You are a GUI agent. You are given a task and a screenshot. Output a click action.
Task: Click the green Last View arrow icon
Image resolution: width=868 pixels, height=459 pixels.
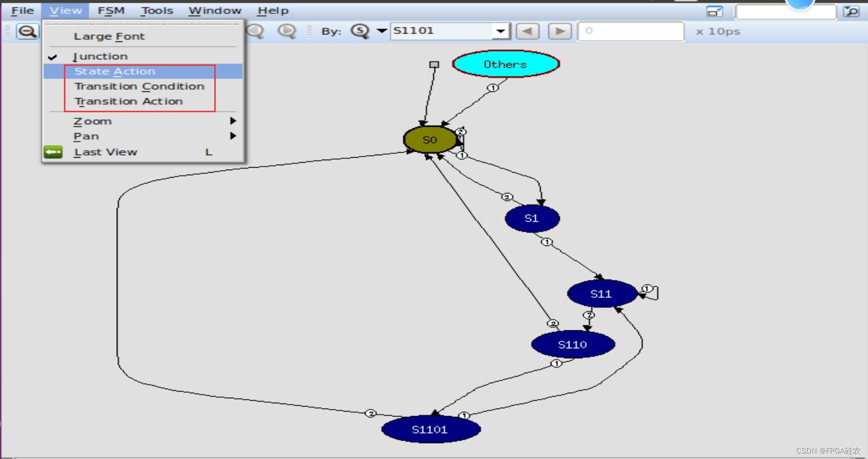(x=53, y=152)
